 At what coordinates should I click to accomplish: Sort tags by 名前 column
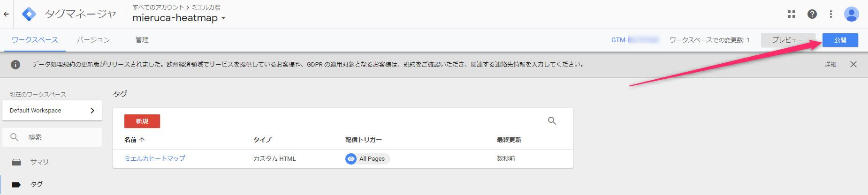[x=134, y=140]
